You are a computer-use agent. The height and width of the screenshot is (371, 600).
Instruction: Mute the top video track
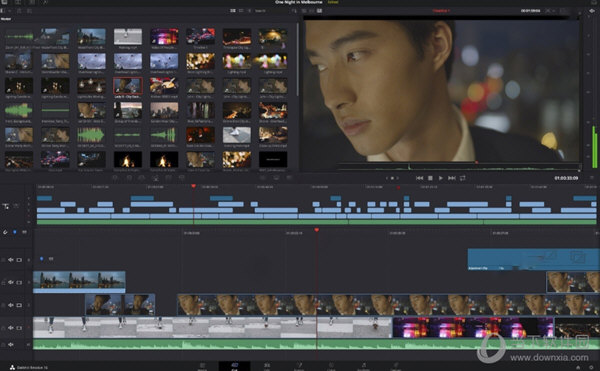pos(11,260)
